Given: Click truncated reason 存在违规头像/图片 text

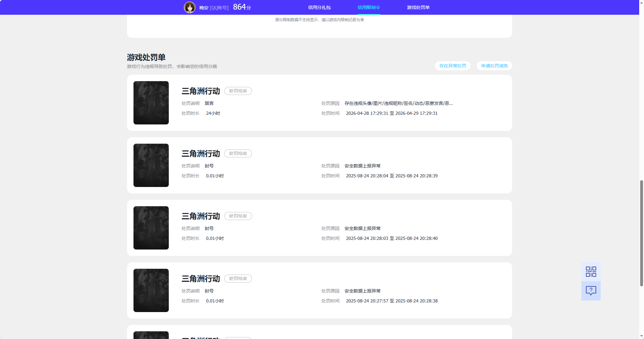Looking at the screenshot, I should [x=399, y=103].
